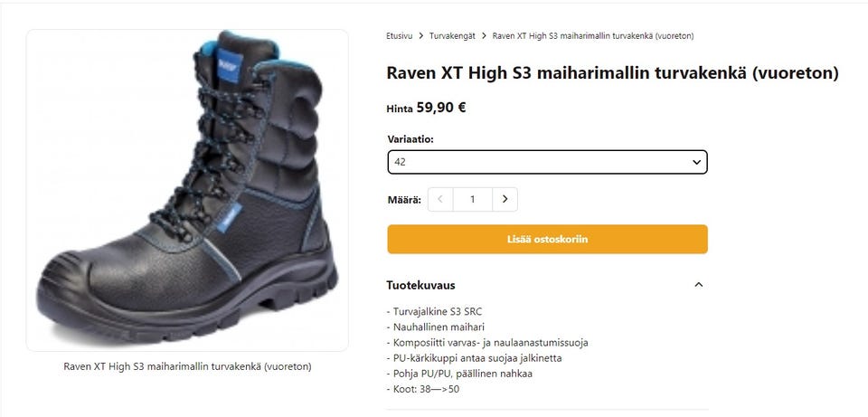Click breadcrumb chevron after Turvakengät
The height and width of the screenshot is (417, 868).
(x=484, y=36)
